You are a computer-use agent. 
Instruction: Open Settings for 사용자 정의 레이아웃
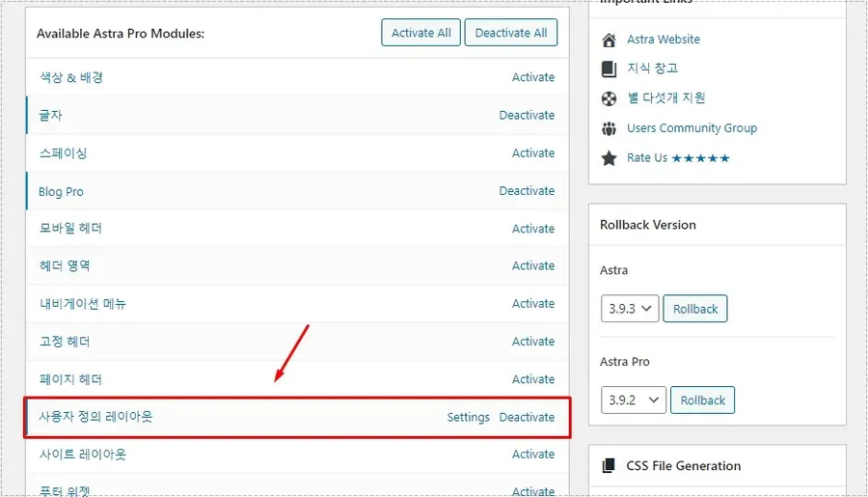point(469,417)
